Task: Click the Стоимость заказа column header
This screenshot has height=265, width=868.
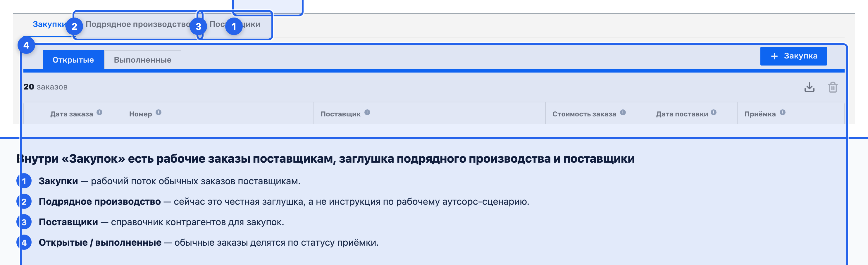Action: [x=597, y=113]
